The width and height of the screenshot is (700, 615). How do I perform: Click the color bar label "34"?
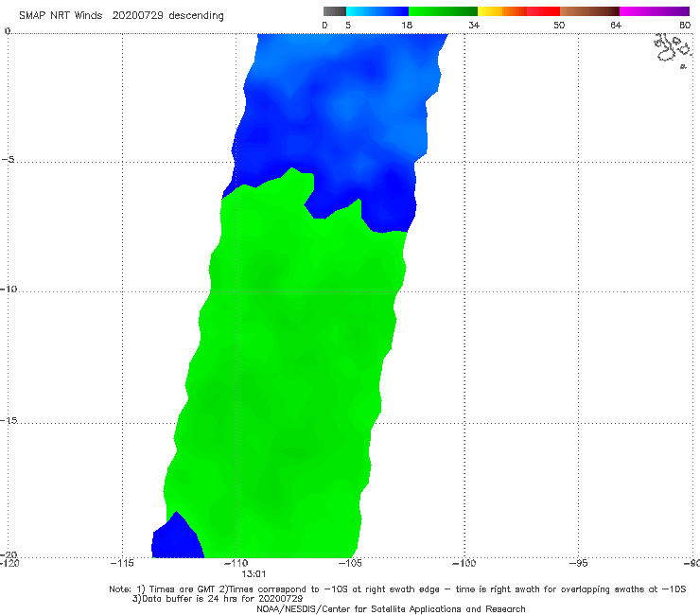click(474, 26)
